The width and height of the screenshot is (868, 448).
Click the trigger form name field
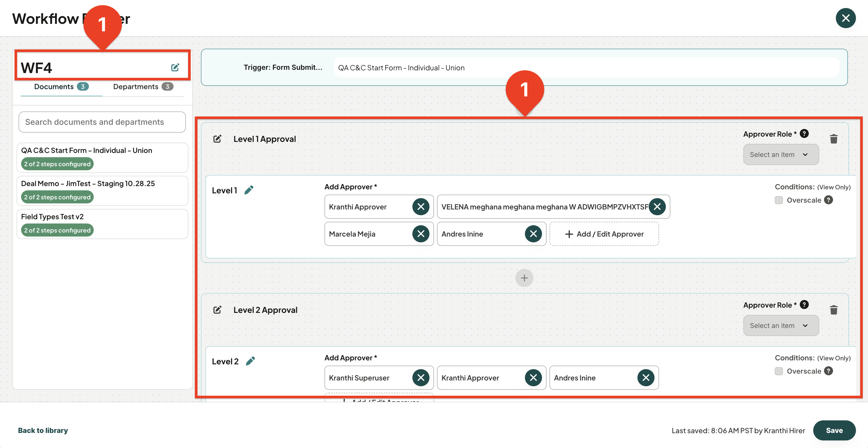(x=586, y=68)
